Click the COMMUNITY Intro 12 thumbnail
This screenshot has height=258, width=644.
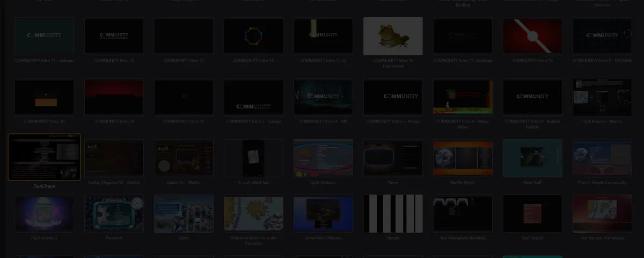click(x=114, y=36)
